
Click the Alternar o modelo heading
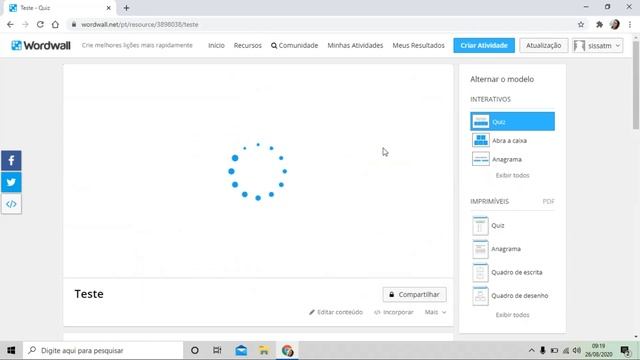[x=502, y=79]
